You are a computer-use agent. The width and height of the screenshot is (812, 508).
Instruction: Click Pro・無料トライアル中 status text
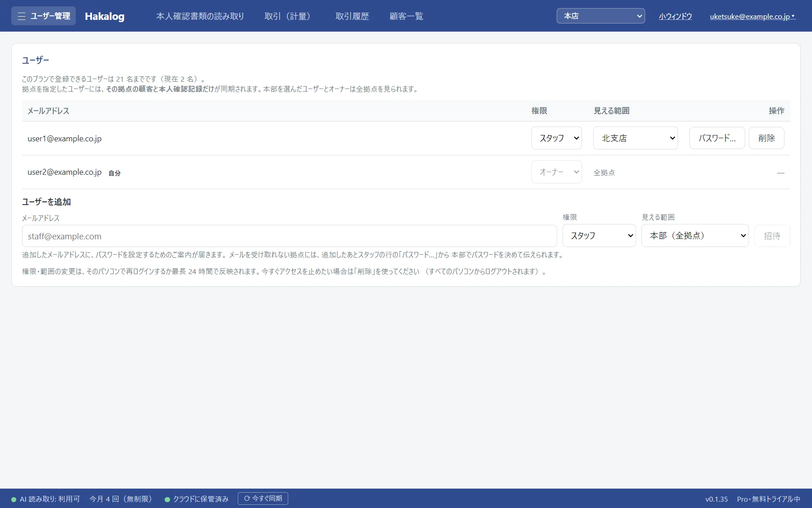769,499
